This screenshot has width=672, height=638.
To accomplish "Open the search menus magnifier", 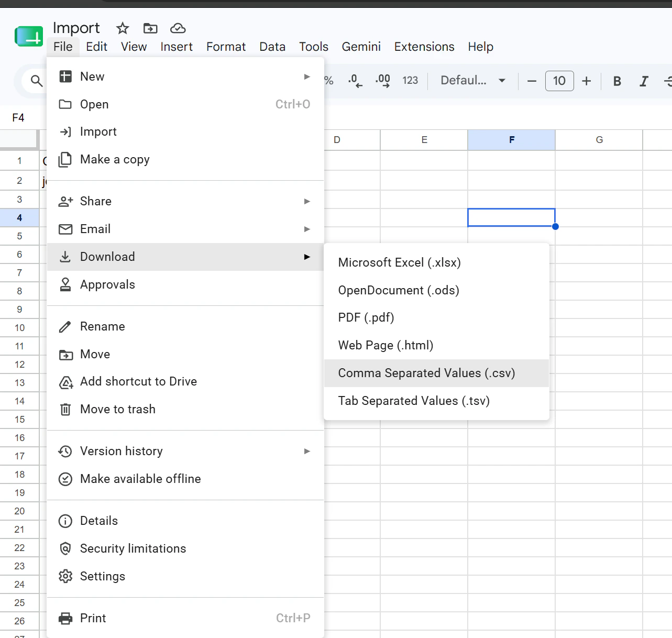I will pos(36,81).
